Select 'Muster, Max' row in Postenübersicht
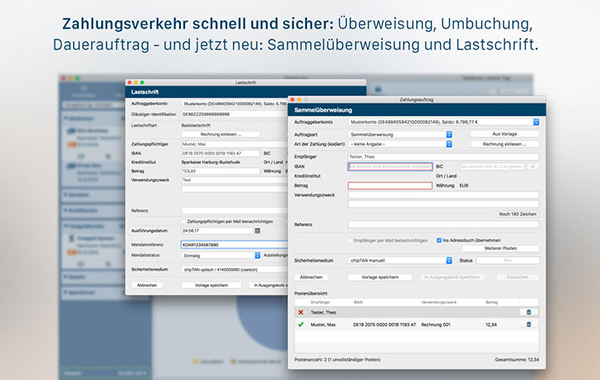Viewport: 600px width, 380px height. [x=417, y=325]
